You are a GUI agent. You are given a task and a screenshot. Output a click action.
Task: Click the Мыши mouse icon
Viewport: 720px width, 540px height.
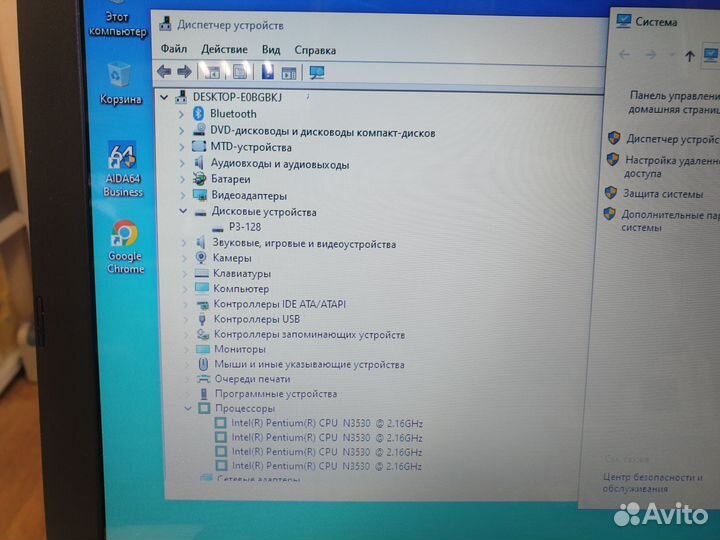pyautogui.click(x=203, y=364)
